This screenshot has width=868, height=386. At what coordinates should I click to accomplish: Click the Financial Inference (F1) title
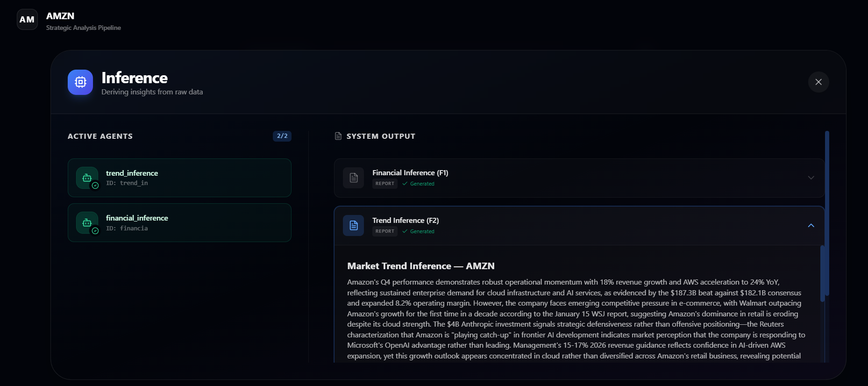(410, 172)
